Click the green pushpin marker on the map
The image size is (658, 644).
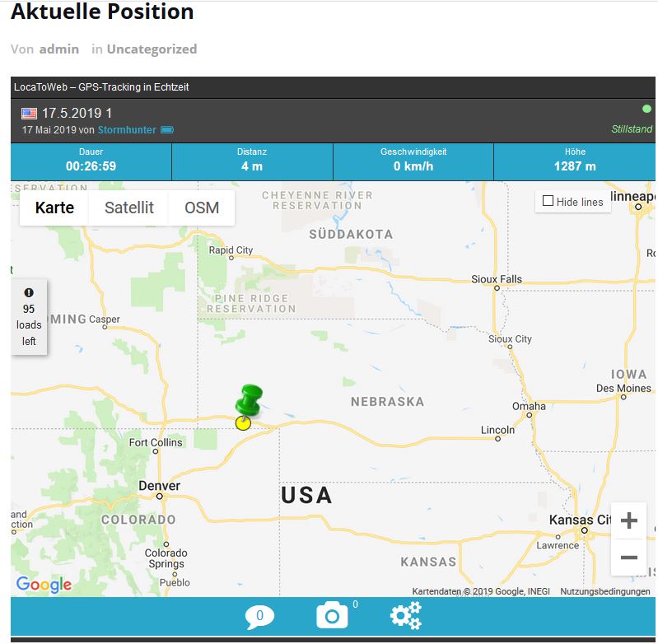(249, 401)
